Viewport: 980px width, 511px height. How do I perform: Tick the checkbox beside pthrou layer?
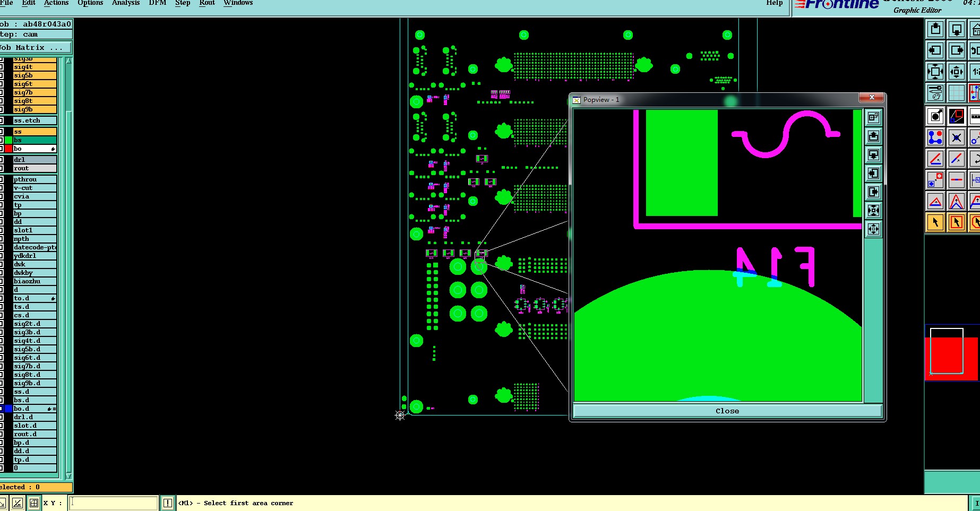[x=2, y=179]
